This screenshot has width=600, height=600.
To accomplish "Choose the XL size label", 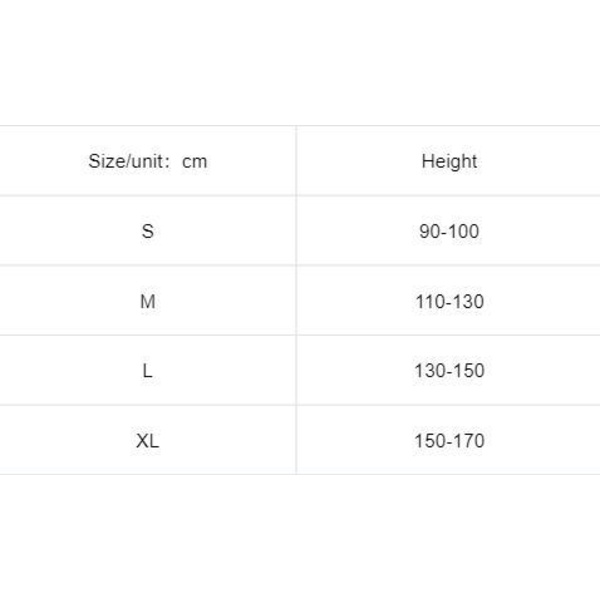I will click(148, 441).
